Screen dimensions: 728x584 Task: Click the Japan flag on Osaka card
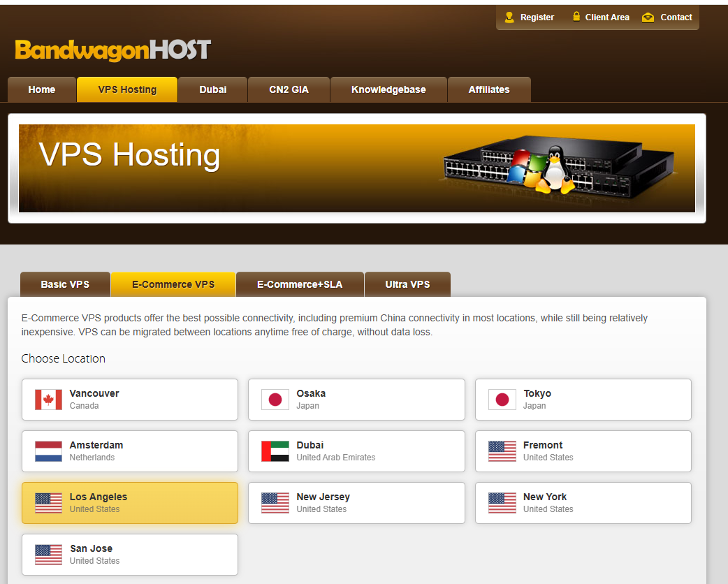click(275, 400)
